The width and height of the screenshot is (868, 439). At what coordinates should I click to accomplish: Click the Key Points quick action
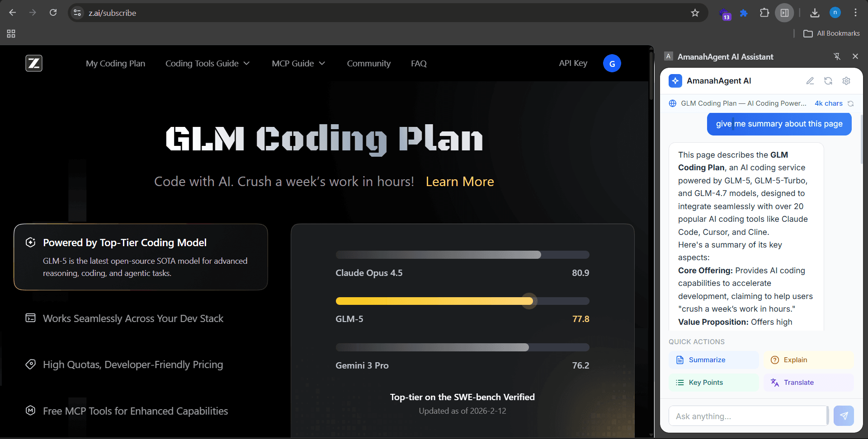pos(713,383)
